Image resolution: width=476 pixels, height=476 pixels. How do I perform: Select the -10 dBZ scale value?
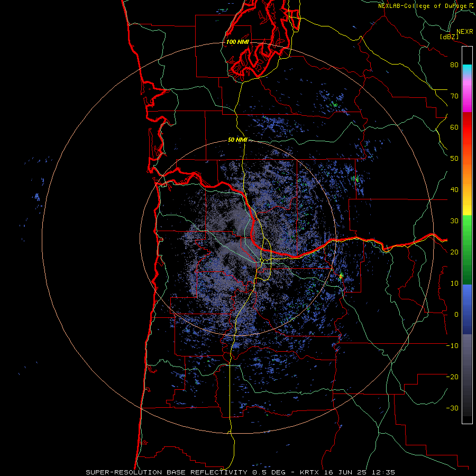[452, 346]
